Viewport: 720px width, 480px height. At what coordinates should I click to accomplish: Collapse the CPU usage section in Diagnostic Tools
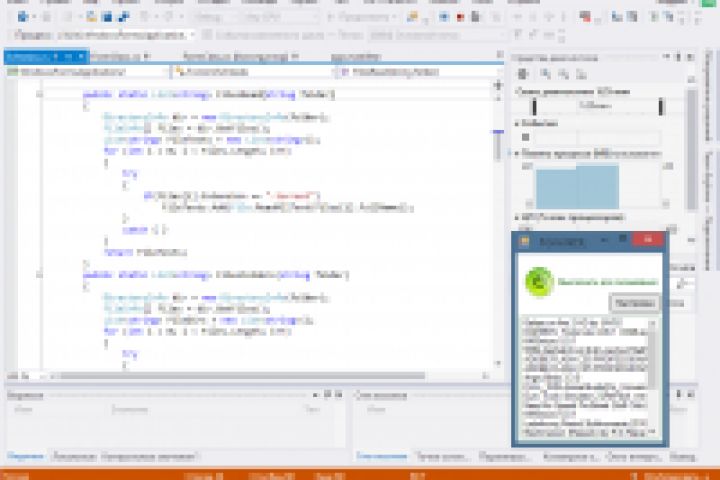(x=517, y=217)
